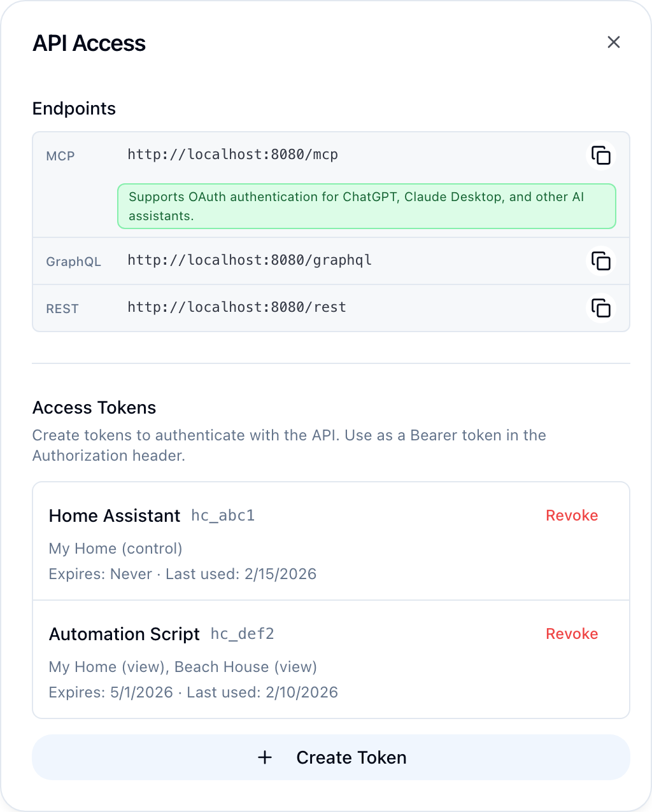Click the X to dismiss API Access
The width and height of the screenshot is (652, 812).
point(613,43)
